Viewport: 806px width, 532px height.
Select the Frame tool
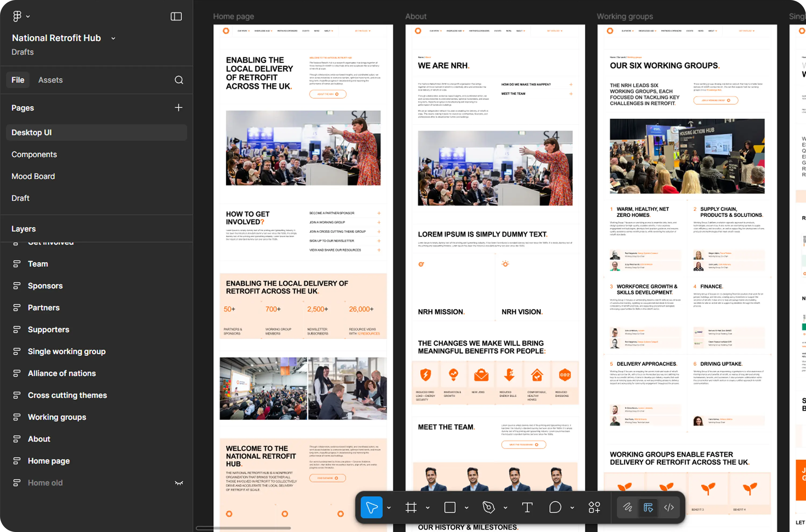411,507
